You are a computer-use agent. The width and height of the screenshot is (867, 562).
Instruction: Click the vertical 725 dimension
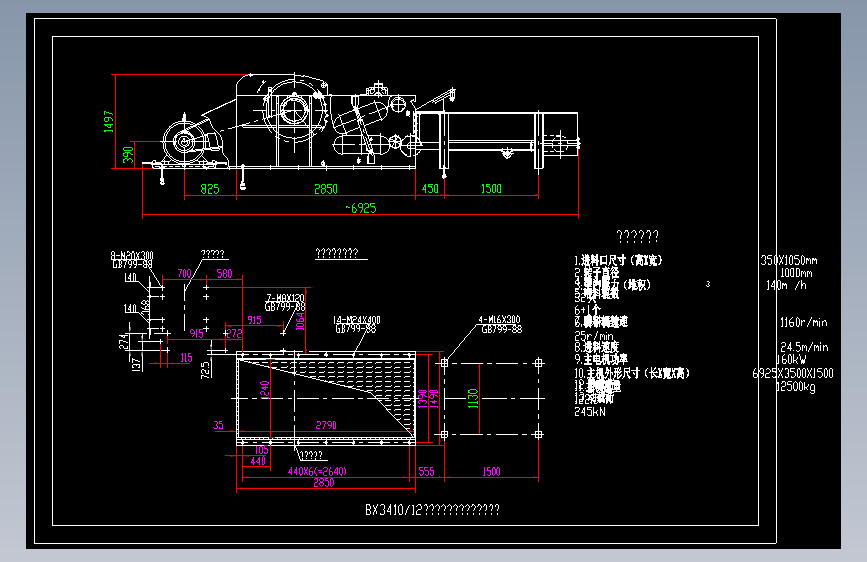click(205, 370)
